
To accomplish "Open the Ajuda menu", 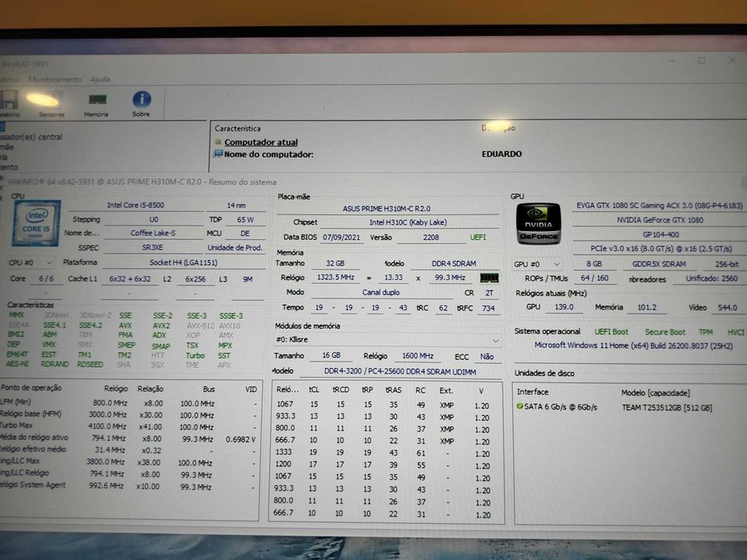I will tap(100, 79).
